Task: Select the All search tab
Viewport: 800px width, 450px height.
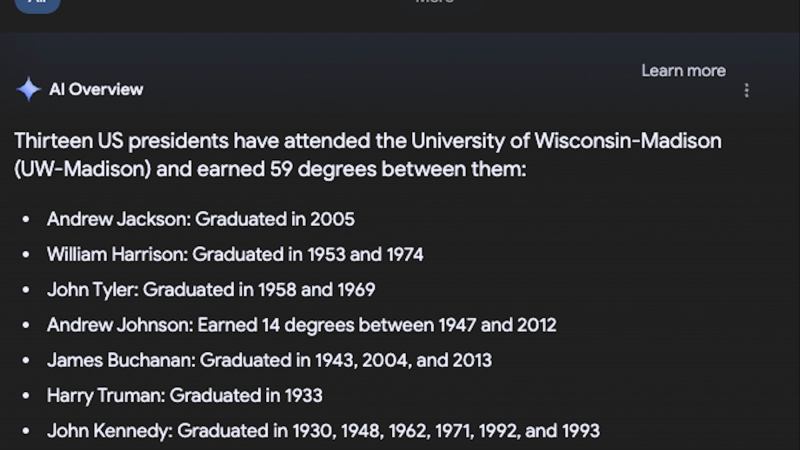Action: (37, 3)
